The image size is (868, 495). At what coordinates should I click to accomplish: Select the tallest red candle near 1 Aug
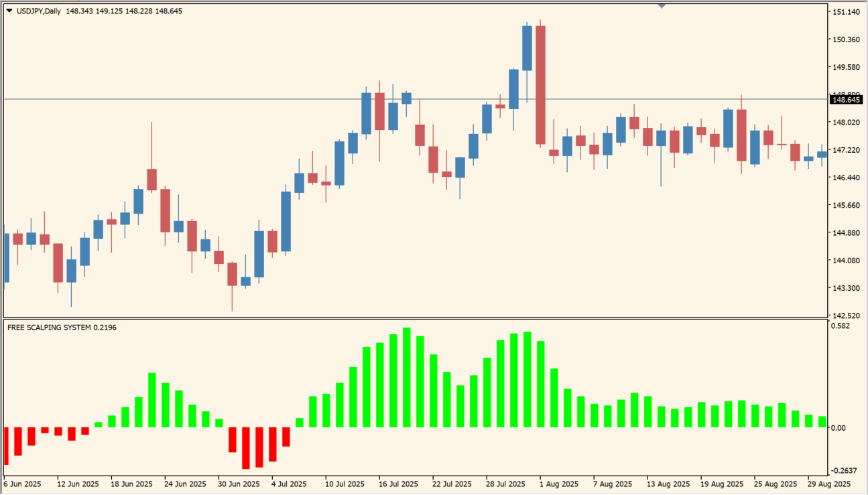coord(540,85)
